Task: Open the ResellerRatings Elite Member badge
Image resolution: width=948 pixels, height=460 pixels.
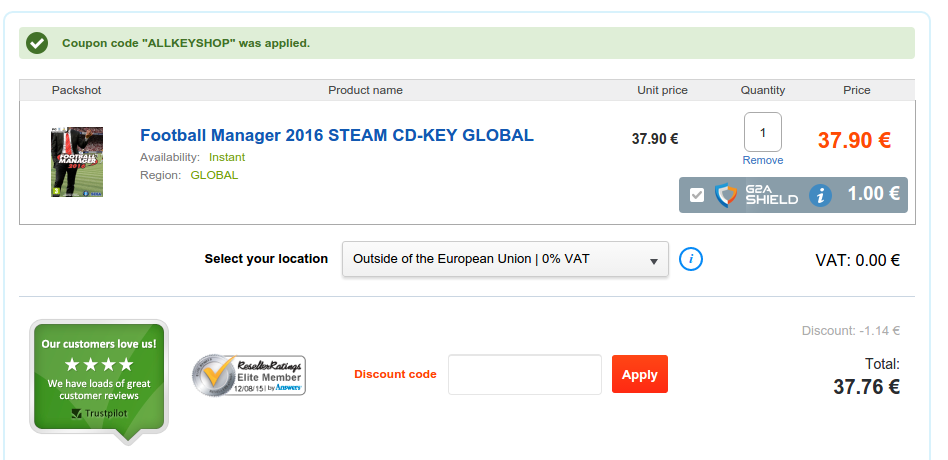Action: point(248,375)
